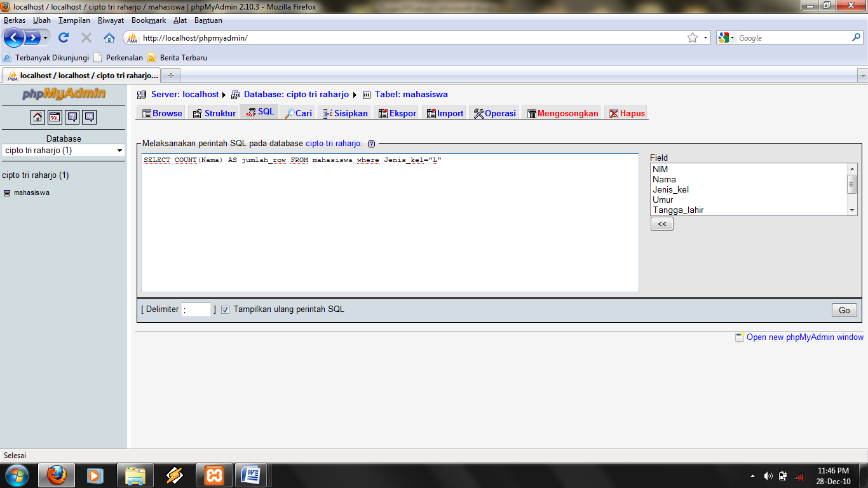Click the Delimiter input field
Image resolution: width=868 pixels, height=488 pixels.
pyautogui.click(x=196, y=309)
